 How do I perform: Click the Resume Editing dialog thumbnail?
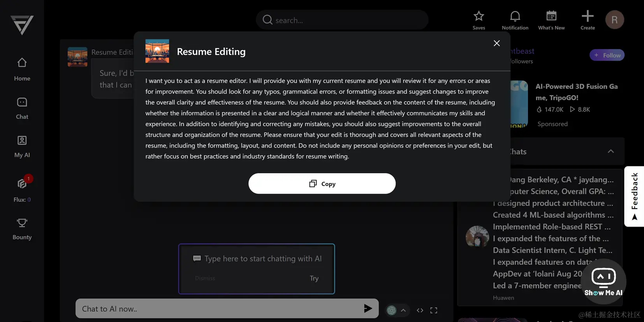pos(157,51)
